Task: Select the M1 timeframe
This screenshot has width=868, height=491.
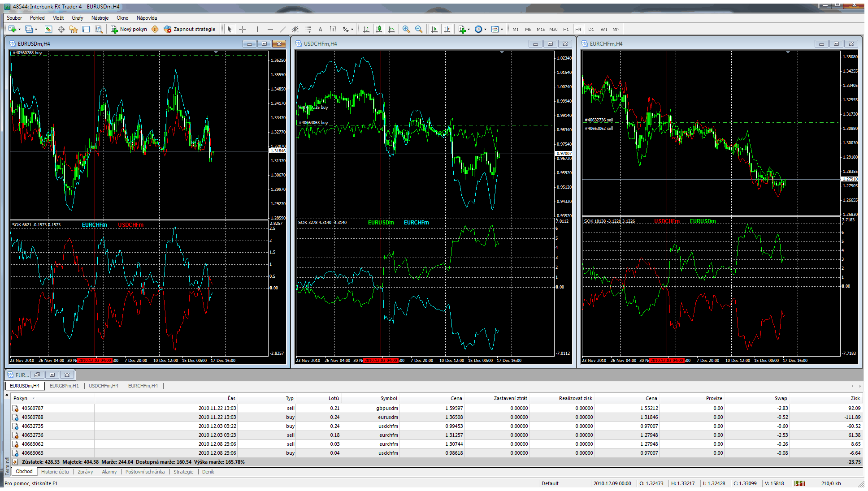Action: (x=516, y=29)
